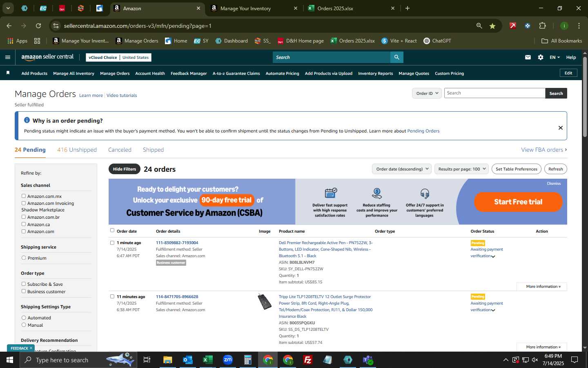Image resolution: width=588 pixels, height=368 pixels.
Task: Open FileZilla from the Windows taskbar
Action: click(308, 360)
